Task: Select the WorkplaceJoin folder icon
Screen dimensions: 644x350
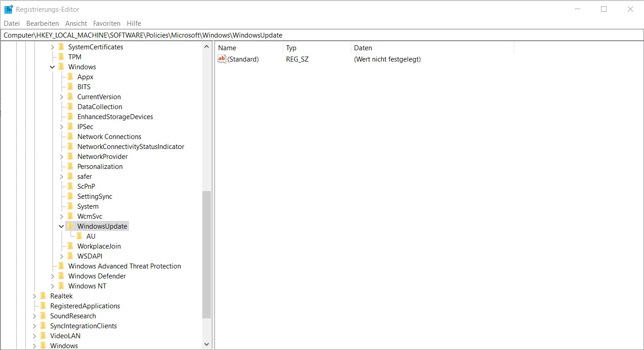Action: click(70, 246)
